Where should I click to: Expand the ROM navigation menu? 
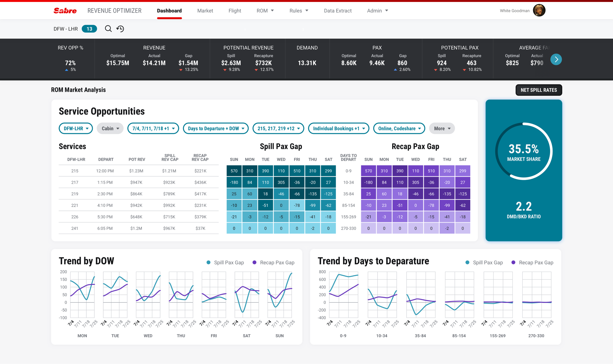coord(265,11)
